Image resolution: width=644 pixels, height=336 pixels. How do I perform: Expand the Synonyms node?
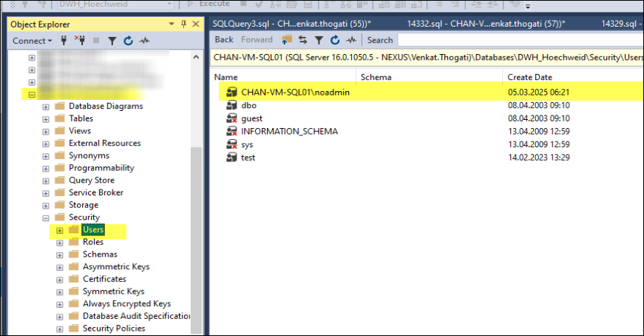point(46,156)
